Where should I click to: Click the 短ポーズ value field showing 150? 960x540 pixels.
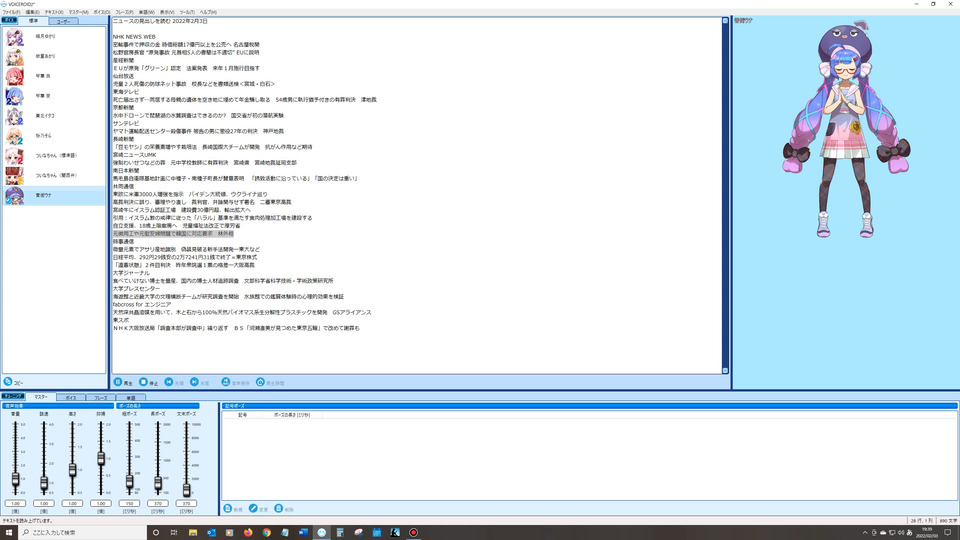[129, 503]
